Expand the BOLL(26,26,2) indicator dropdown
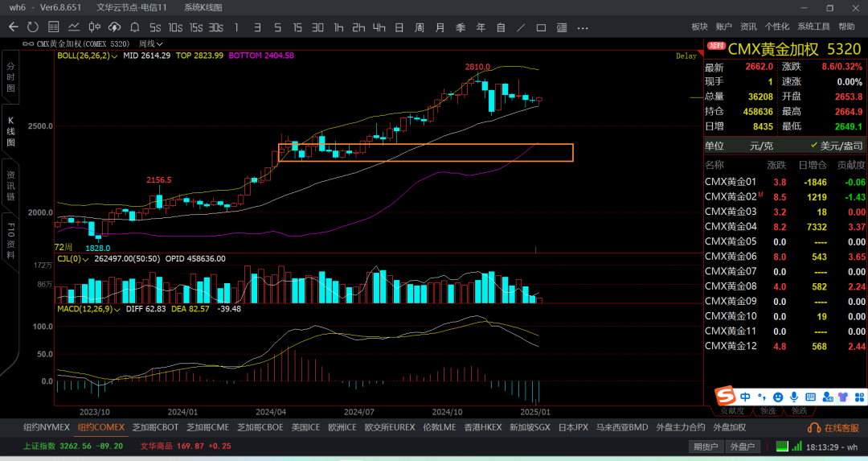 point(87,56)
